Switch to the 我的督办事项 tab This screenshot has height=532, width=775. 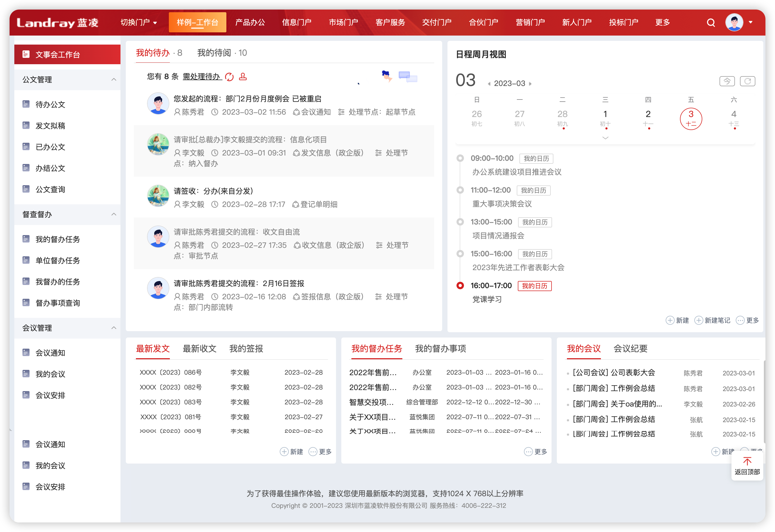pyautogui.click(x=440, y=348)
